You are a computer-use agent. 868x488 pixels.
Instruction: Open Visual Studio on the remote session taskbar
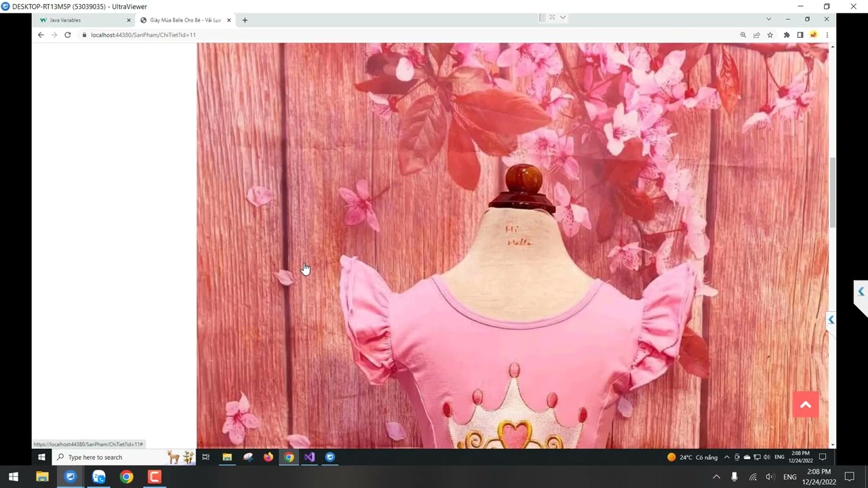[309, 457]
